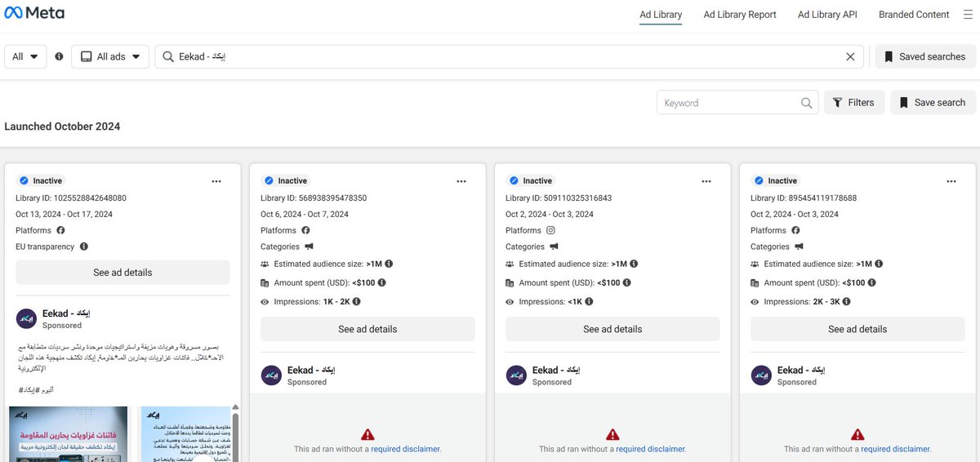Open required disclaimer link on ad 895454119178688

click(x=895, y=449)
